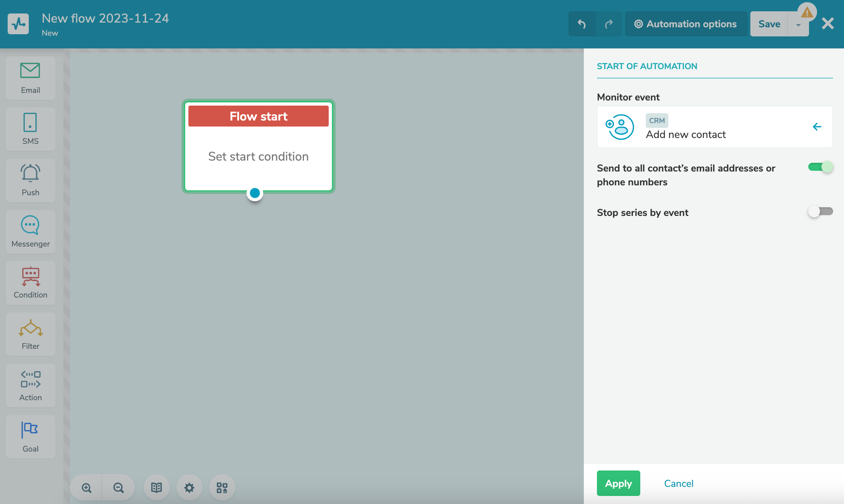The width and height of the screenshot is (844, 504).
Task: Enable Stop series by event toggle
Action: point(820,212)
